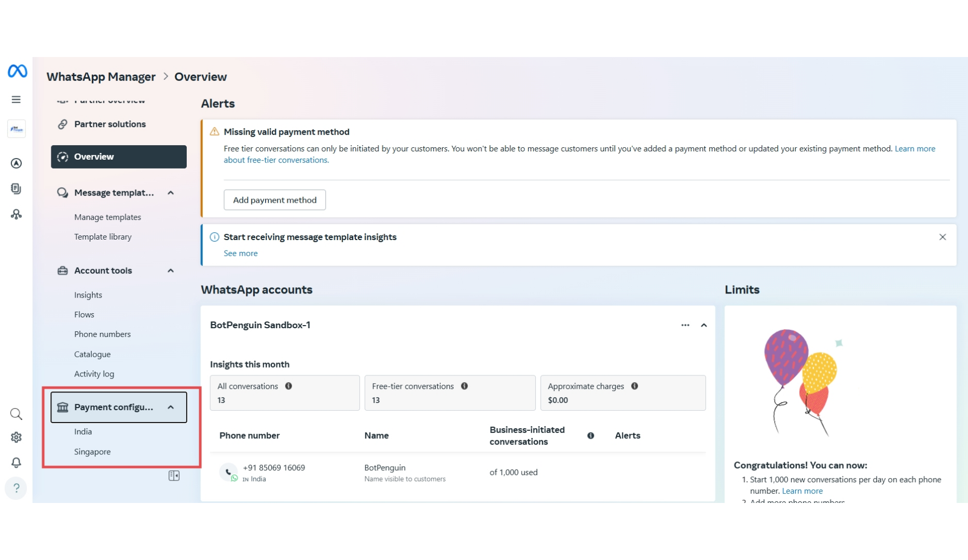Image resolution: width=968 pixels, height=560 pixels.
Task: Click the 'of 1,000 used' cell
Action: tap(514, 472)
